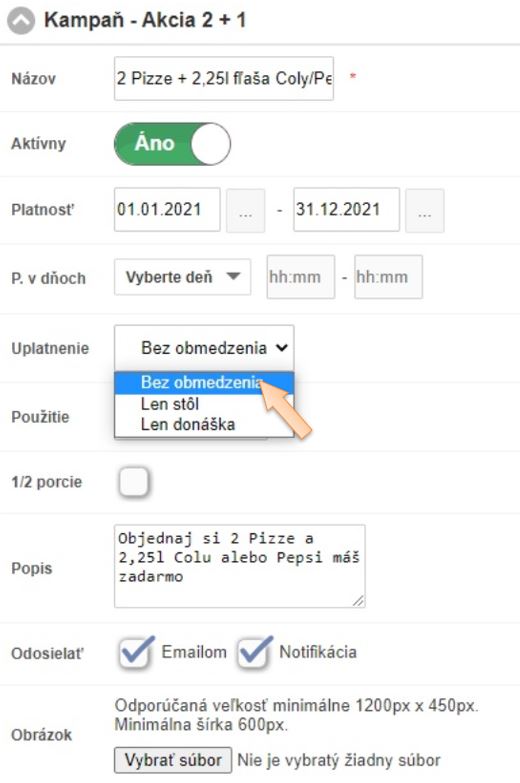Image resolution: width=520 pixels, height=783 pixels.
Task: Collapse the Uplatnenie dropdown
Action: click(204, 348)
